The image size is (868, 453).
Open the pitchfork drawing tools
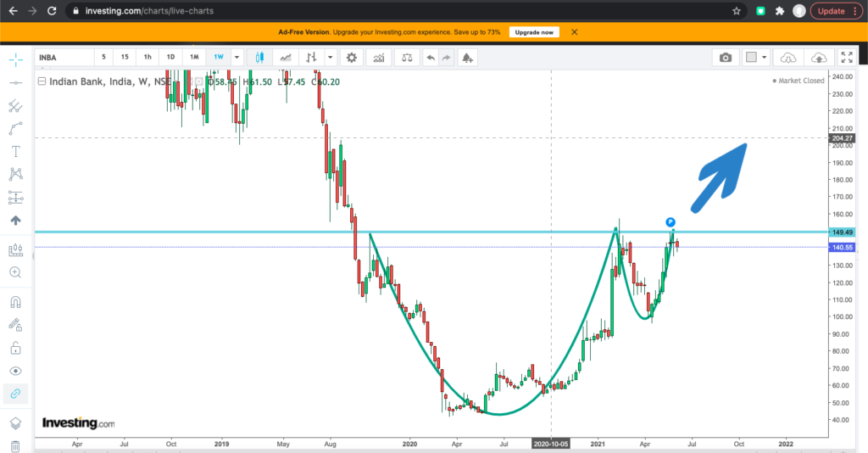[x=15, y=106]
